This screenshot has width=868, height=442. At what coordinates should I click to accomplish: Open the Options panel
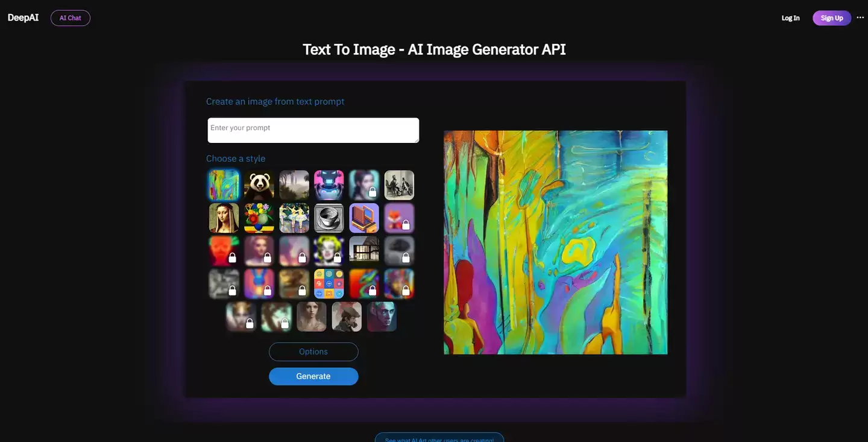(313, 352)
